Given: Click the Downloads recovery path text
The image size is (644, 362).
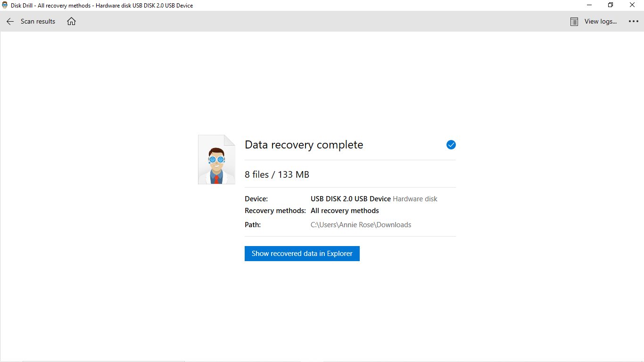Looking at the screenshot, I should 361,224.
